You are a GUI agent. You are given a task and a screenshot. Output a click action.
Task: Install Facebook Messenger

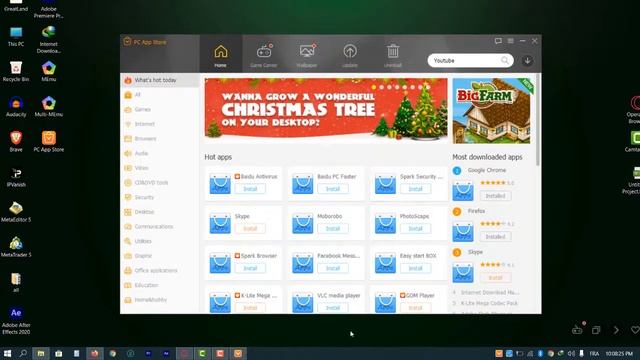point(333,268)
